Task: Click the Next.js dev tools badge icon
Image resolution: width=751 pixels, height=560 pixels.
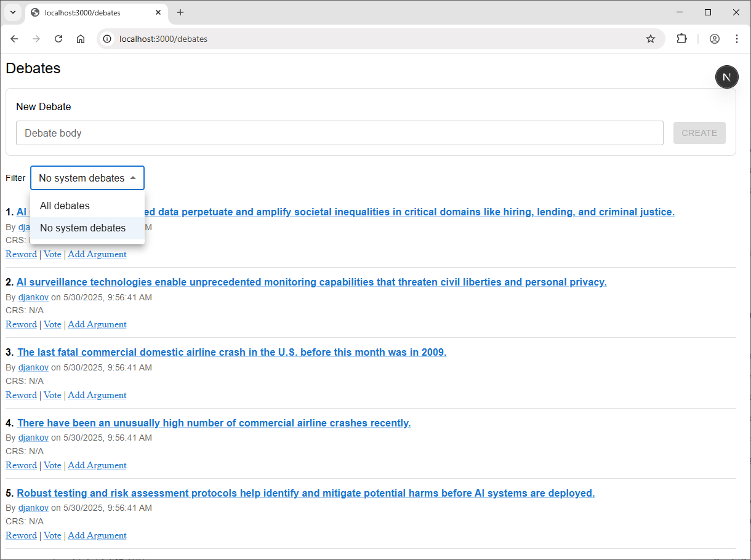Action: point(726,77)
